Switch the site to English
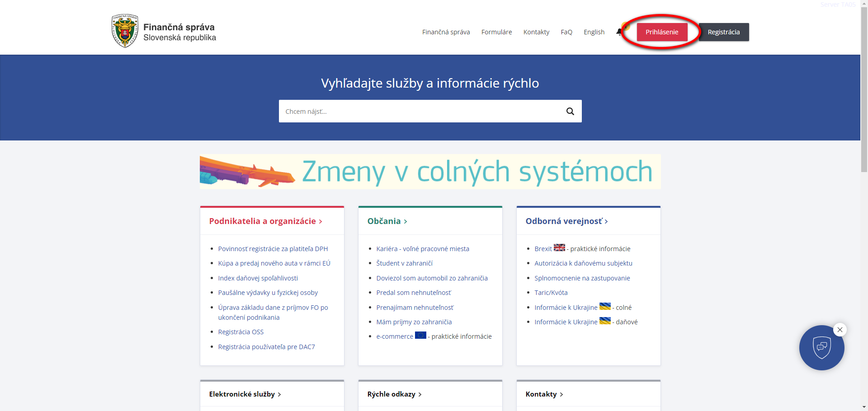Image resolution: width=868 pixels, height=411 pixels. pos(594,32)
